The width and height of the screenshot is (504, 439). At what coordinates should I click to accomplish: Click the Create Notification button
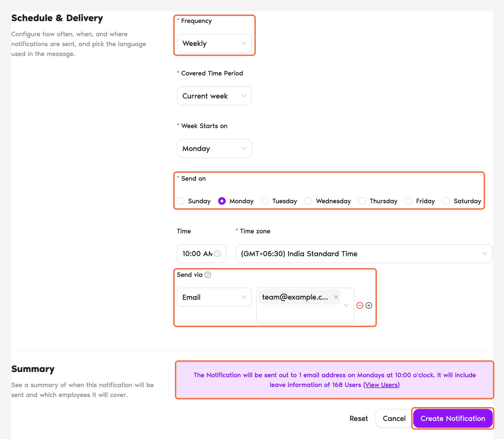453,418
